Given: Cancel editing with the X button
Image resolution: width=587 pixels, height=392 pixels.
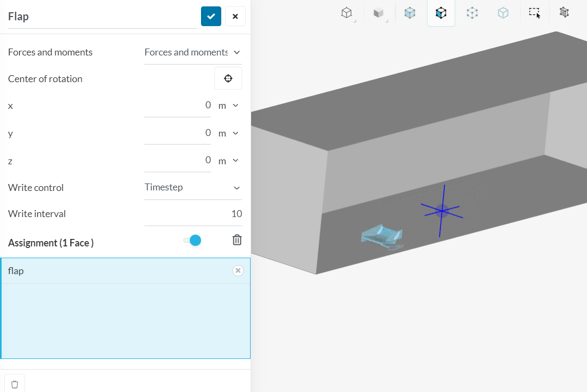Looking at the screenshot, I should click(x=235, y=17).
